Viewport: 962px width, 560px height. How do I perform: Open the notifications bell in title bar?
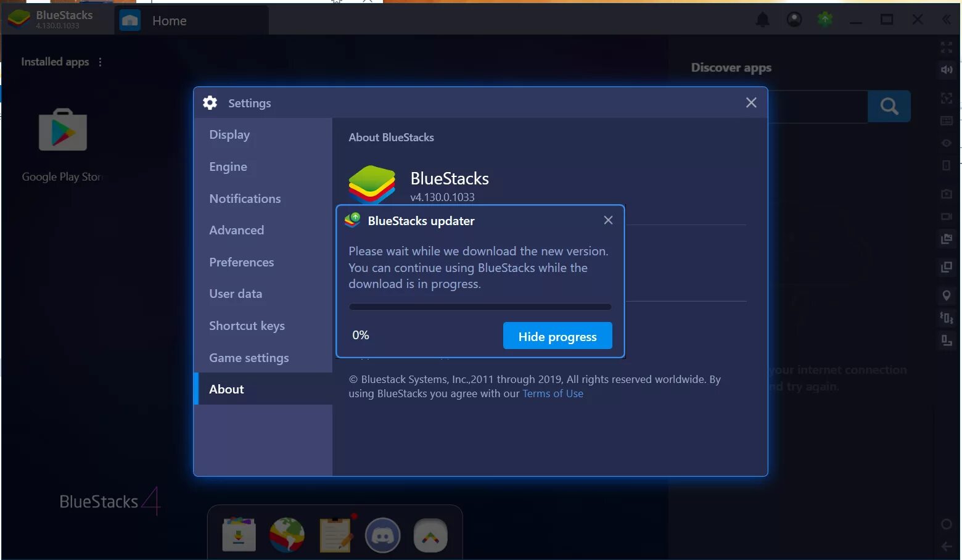click(763, 20)
